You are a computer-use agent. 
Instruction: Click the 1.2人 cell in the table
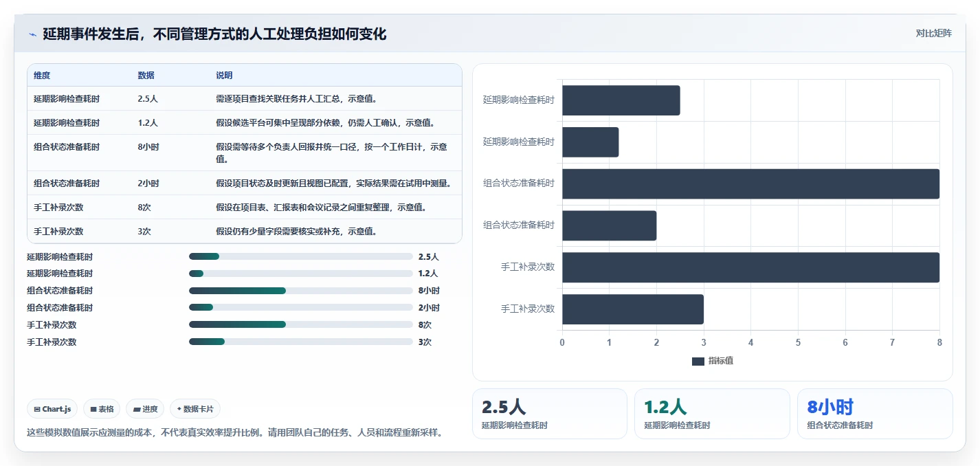point(148,123)
